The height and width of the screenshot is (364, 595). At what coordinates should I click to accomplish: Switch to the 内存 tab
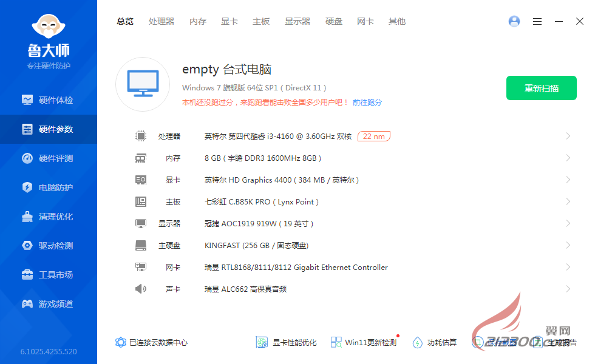pos(198,22)
